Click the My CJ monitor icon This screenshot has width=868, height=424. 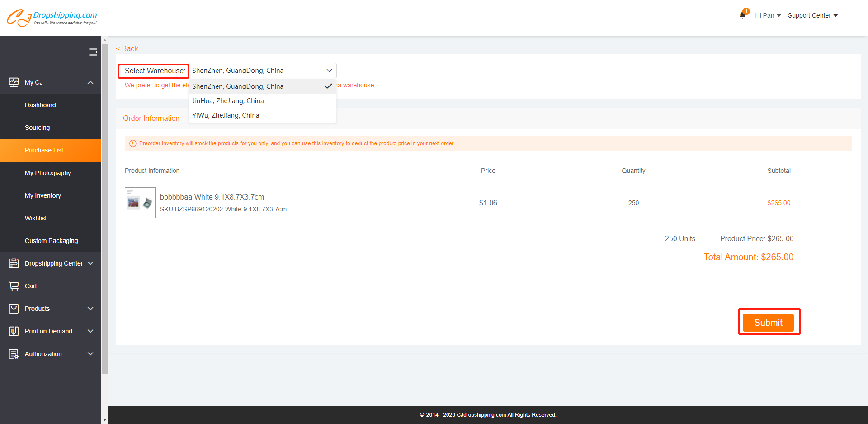pyautogui.click(x=14, y=82)
